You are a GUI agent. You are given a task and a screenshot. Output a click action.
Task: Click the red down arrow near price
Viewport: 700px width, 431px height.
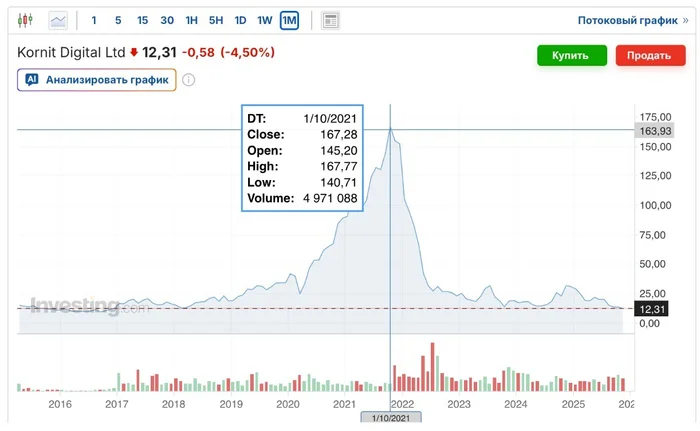[x=134, y=53]
